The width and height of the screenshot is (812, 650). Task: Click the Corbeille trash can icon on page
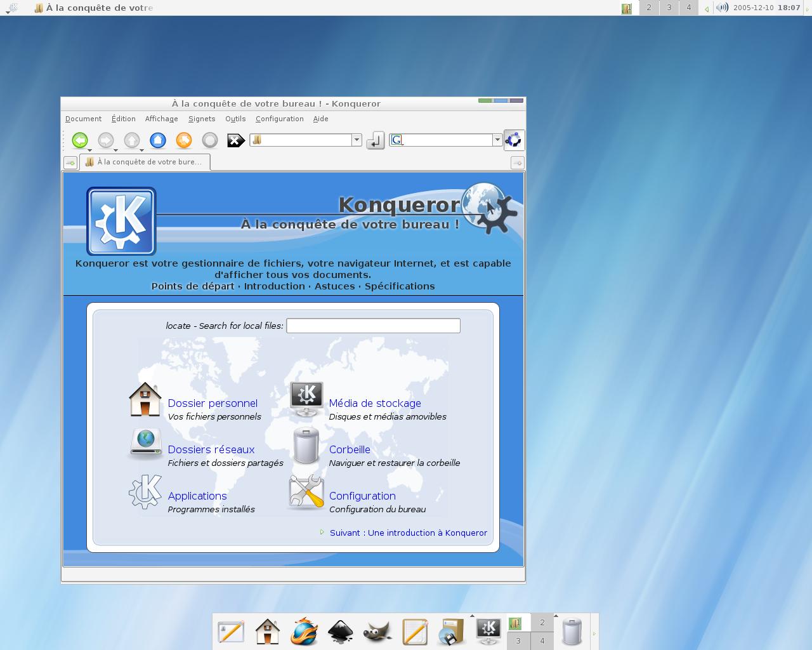[x=306, y=445]
